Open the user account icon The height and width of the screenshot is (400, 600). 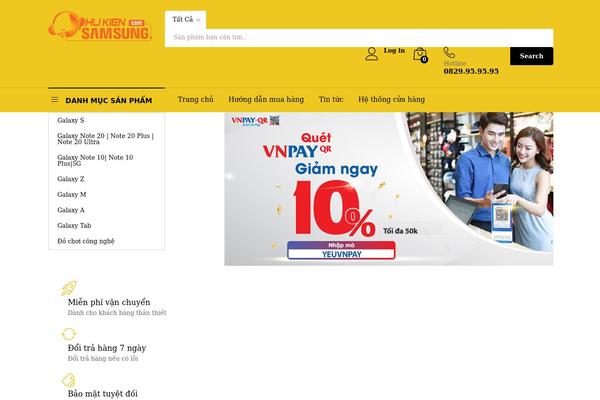371,54
